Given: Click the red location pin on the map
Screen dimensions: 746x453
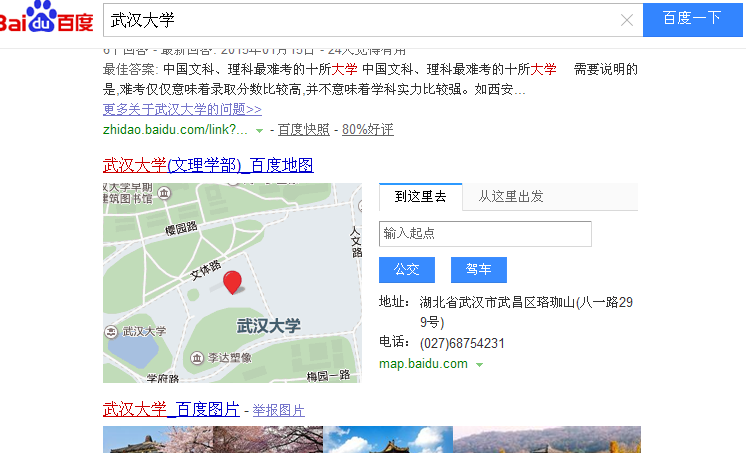Looking at the screenshot, I should tap(232, 283).
